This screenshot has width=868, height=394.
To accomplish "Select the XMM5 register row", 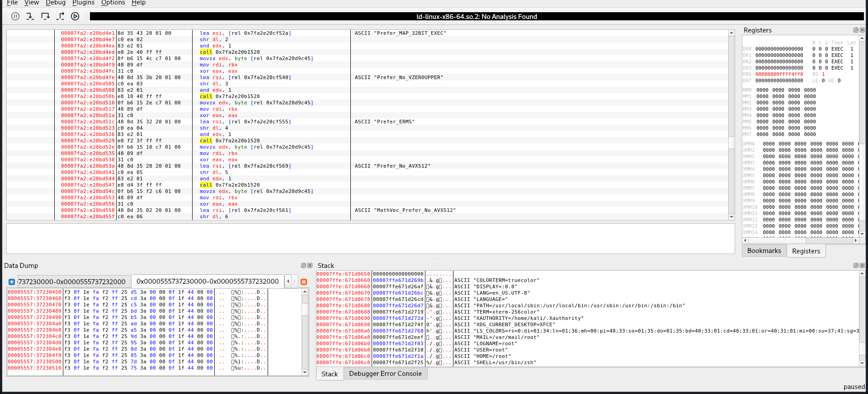I will pyautogui.click(x=801, y=175).
